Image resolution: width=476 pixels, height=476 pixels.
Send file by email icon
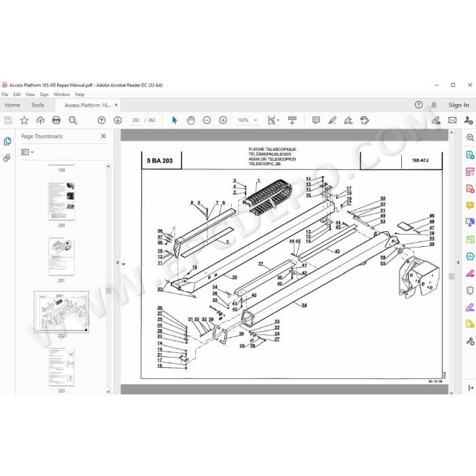452,120
